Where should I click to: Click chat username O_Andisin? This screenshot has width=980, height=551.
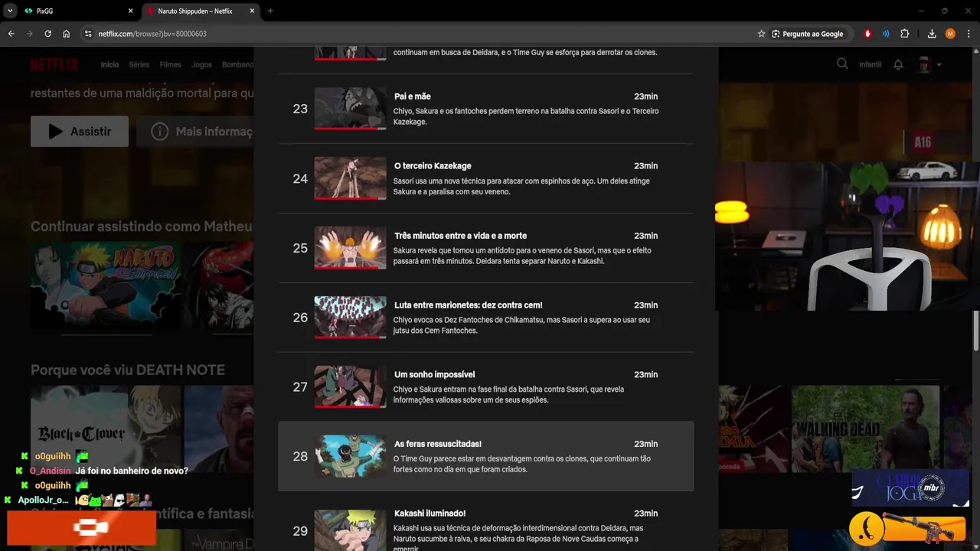51,471
